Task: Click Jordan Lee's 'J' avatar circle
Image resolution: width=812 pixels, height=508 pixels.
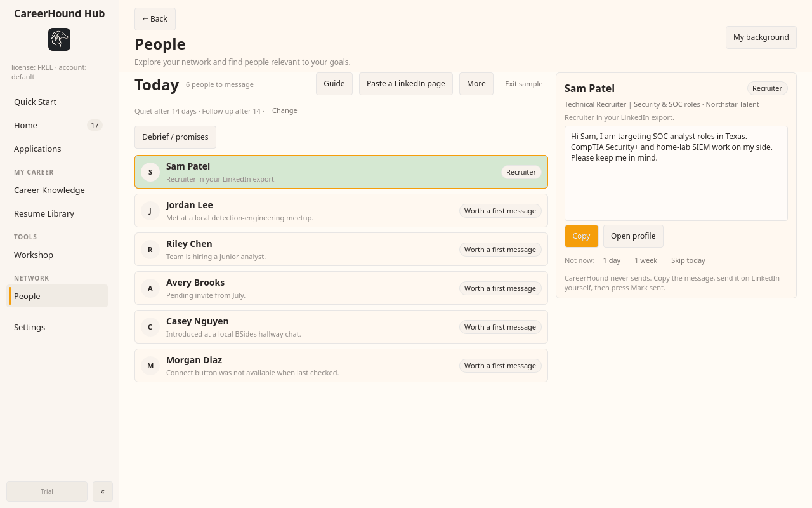Action: pos(150,211)
